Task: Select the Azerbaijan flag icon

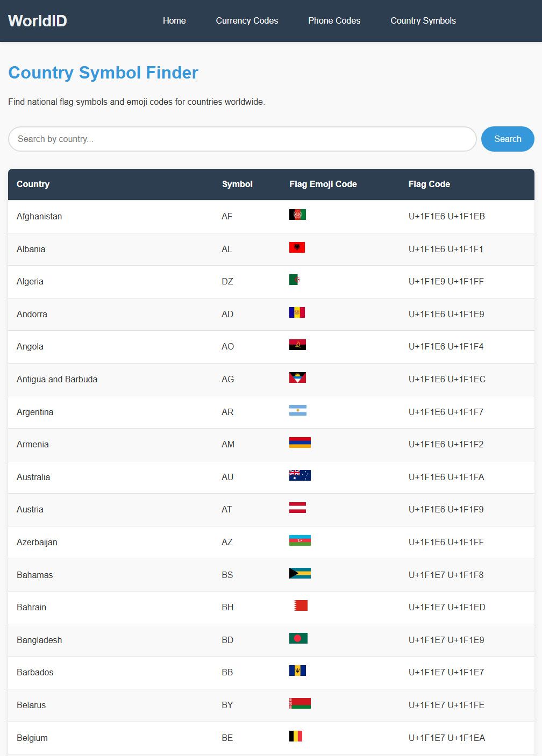Action: [299, 540]
